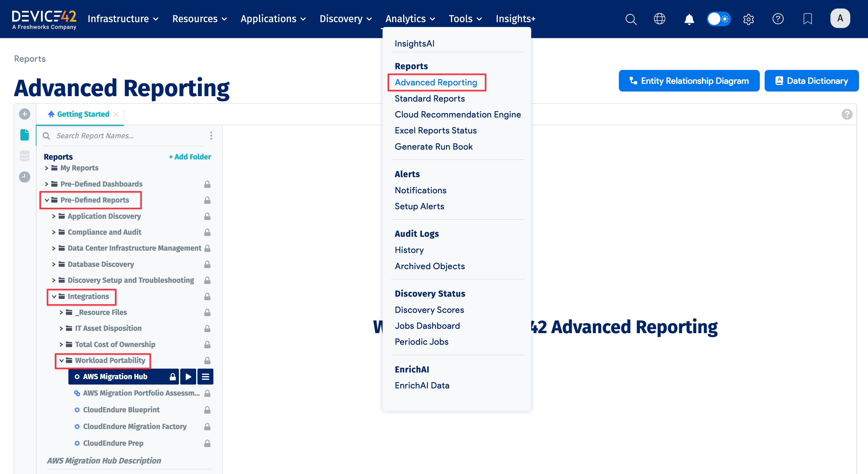Open the Applications menu
The height and width of the screenshot is (474, 868).
273,19
